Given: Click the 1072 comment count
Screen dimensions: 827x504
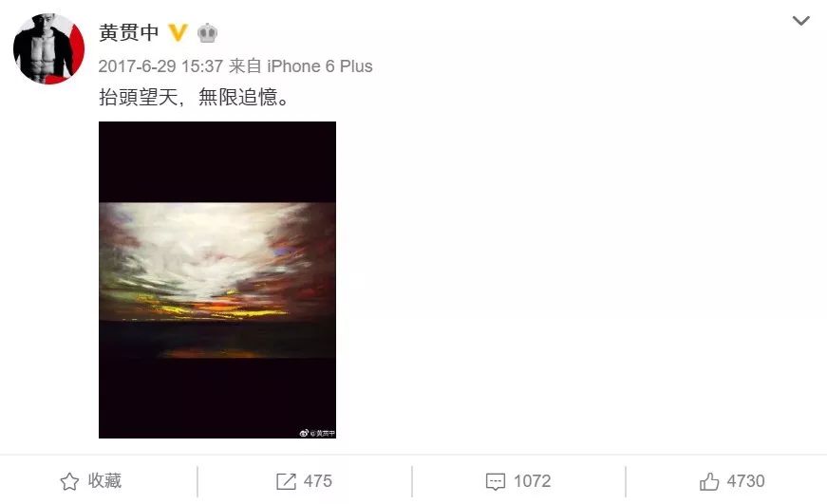Looking at the screenshot, I should (532, 481).
